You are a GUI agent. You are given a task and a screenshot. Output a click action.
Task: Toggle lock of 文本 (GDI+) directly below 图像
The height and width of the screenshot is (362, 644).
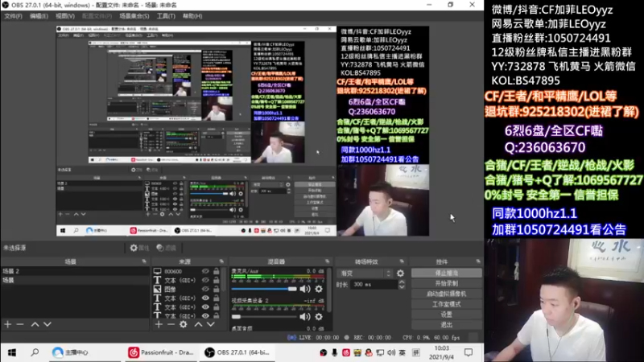point(216,298)
